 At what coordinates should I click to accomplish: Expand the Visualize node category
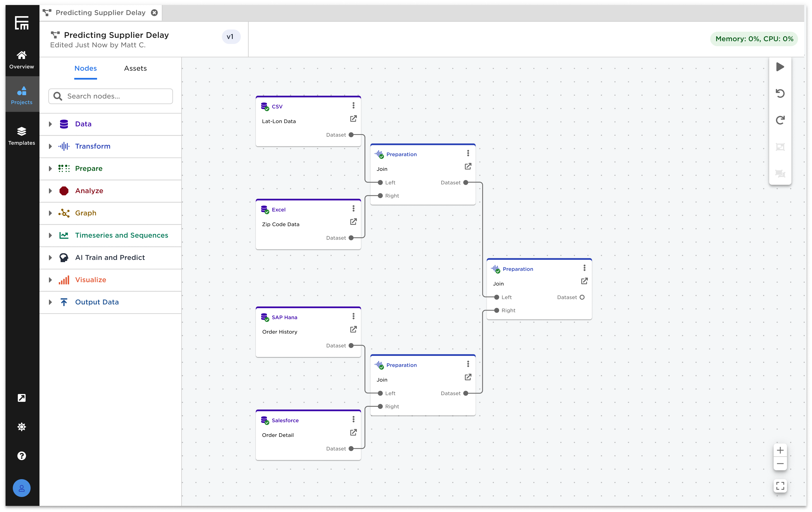pos(50,280)
